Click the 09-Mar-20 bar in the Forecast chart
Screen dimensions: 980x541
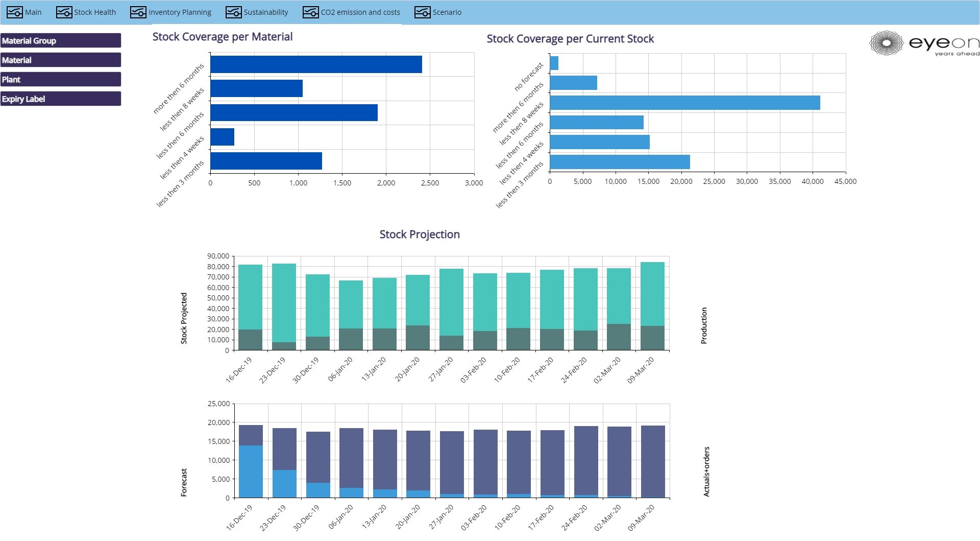653,461
